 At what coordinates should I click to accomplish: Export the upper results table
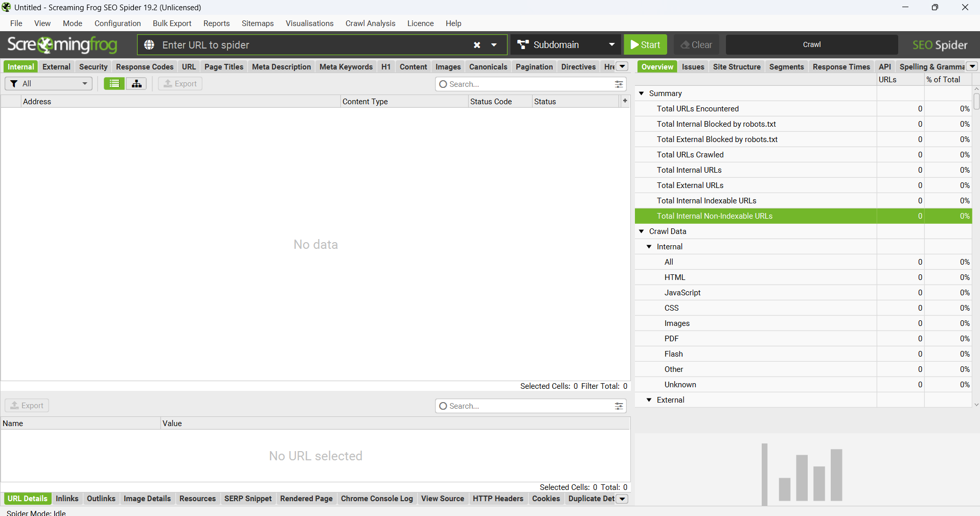(180, 84)
